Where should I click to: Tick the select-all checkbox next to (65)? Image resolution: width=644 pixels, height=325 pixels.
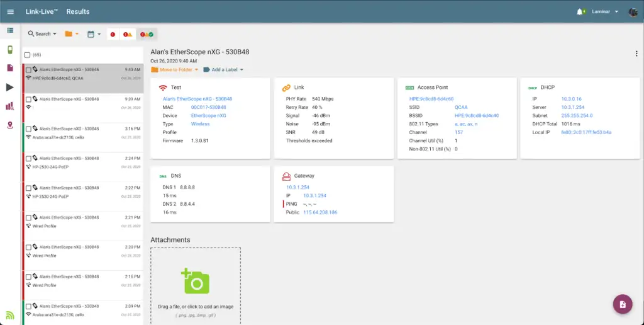tap(28, 55)
